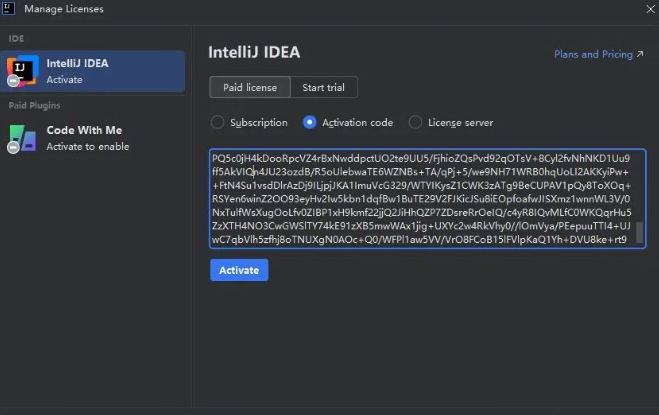
Task: Click the IntelliJ IDEA product icon in sidebar
Action: pyautogui.click(x=22, y=69)
